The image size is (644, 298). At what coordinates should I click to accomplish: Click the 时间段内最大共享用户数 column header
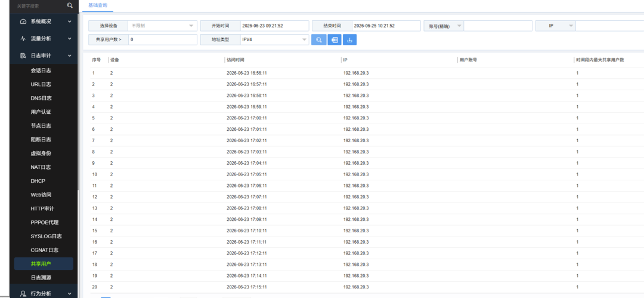(600, 60)
